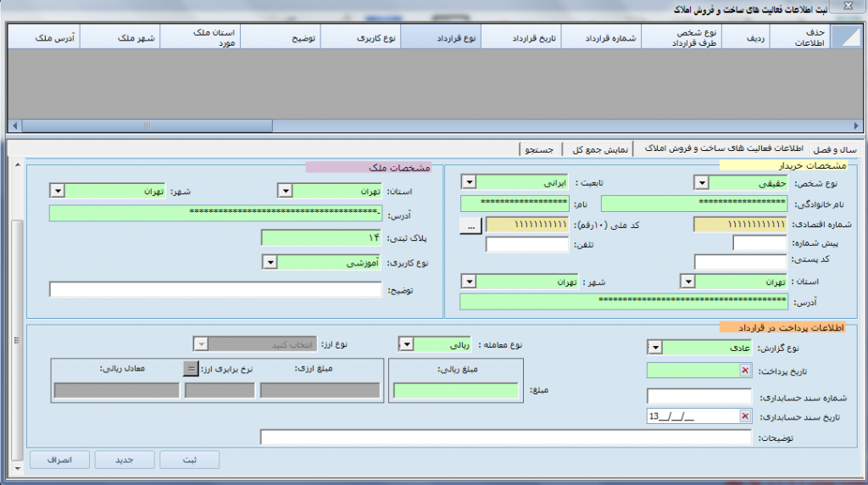Expand the نوع معامله dropdown
The width and height of the screenshot is (868, 485).
(x=406, y=344)
